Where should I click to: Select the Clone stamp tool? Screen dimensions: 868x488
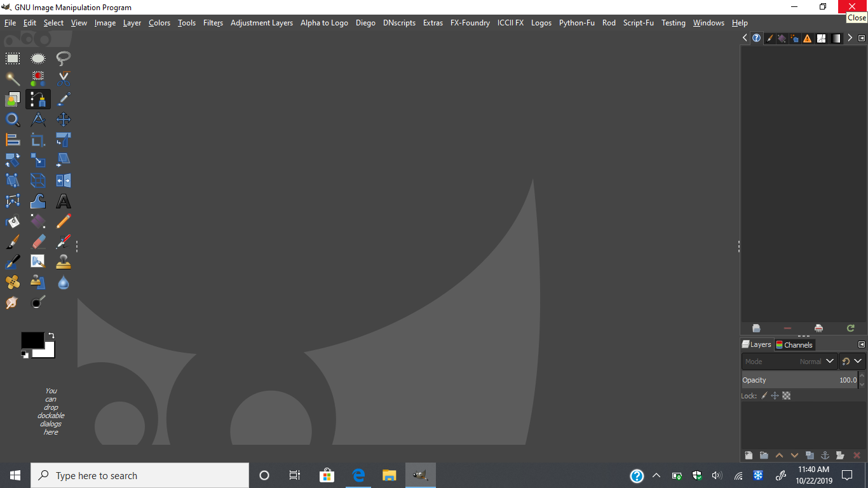click(x=64, y=262)
